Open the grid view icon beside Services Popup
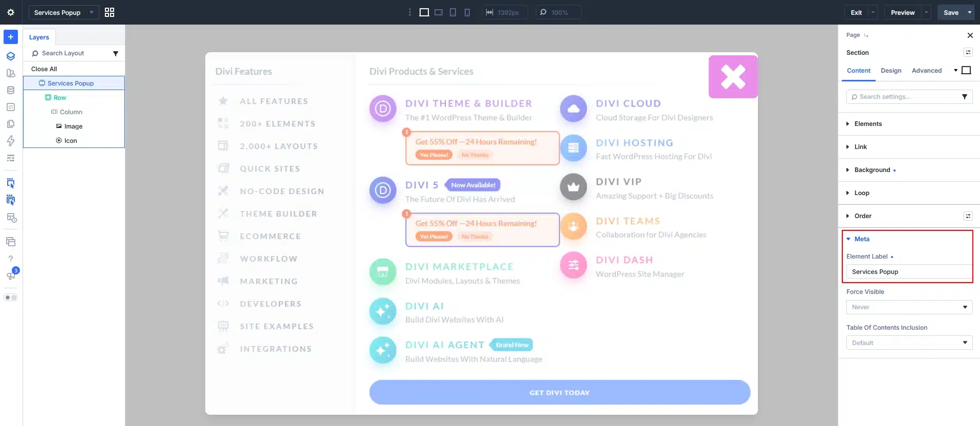The image size is (980, 426). point(110,12)
